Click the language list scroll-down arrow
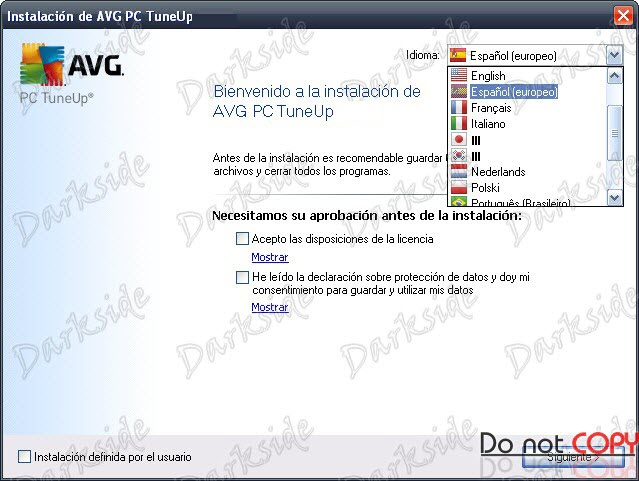Screen dimensions: 639x481 [615, 198]
